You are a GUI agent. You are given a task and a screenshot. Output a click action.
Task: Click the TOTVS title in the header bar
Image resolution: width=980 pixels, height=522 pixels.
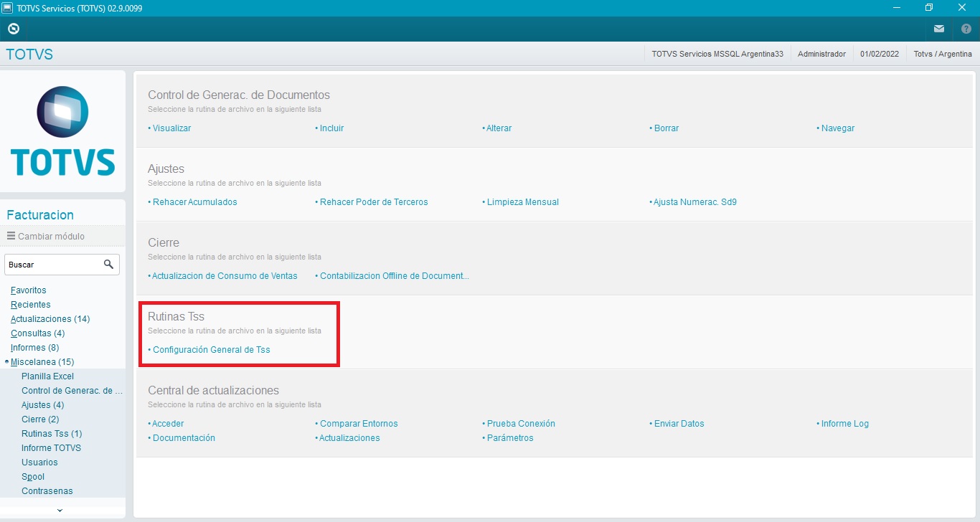29,54
